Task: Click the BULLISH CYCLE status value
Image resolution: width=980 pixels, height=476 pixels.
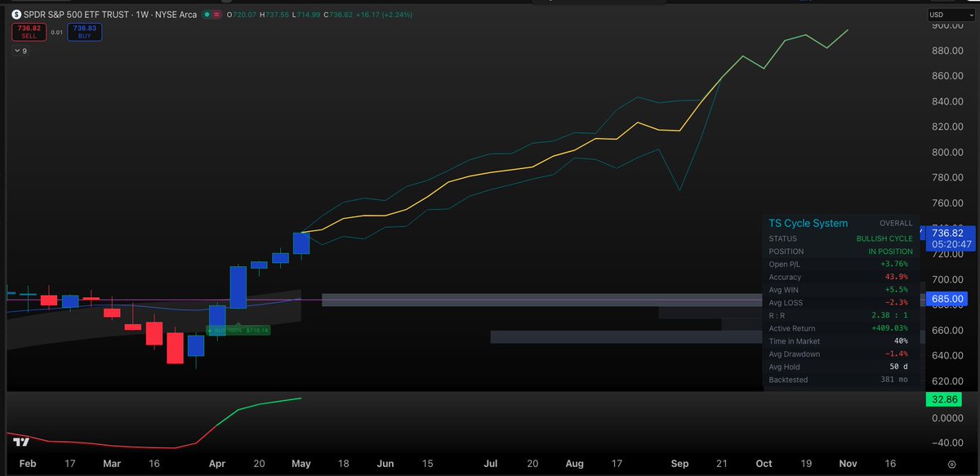Action: pyautogui.click(x=884, y=238)
